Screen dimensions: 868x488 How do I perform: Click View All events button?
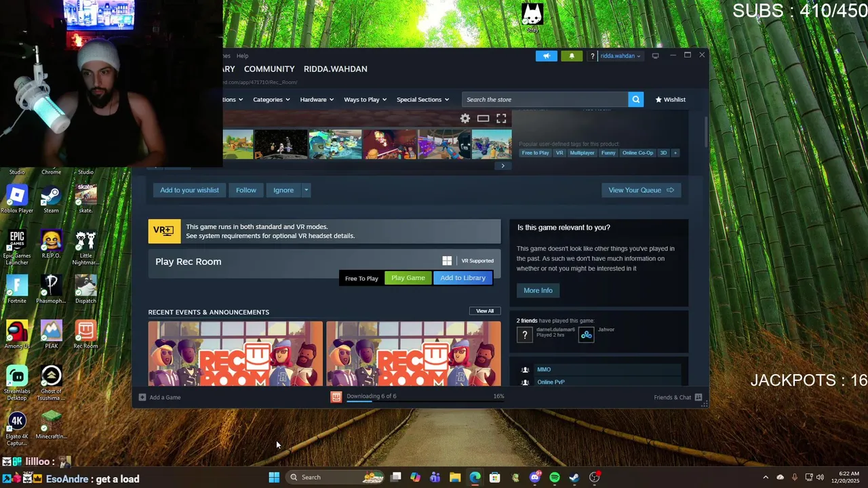pyautogui.click(x=485, y=311)
